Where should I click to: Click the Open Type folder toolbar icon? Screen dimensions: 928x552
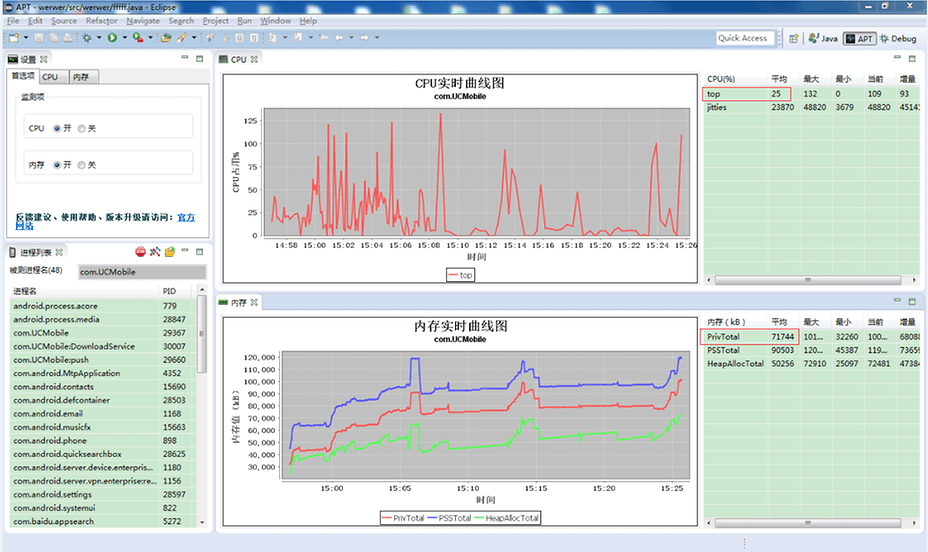166,38
